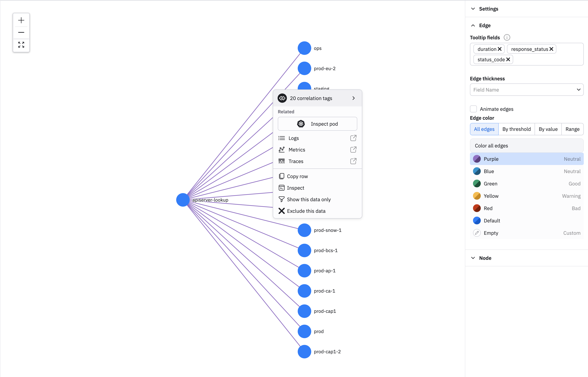Screen dimensions: 588x377
Task: Remove the duration tag via its X
Action: (500, 49)
